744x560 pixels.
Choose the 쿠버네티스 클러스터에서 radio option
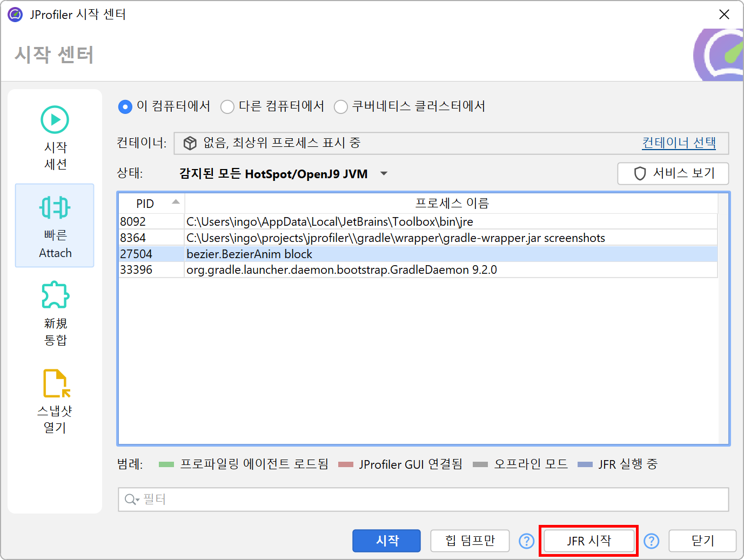pos(340,107)
